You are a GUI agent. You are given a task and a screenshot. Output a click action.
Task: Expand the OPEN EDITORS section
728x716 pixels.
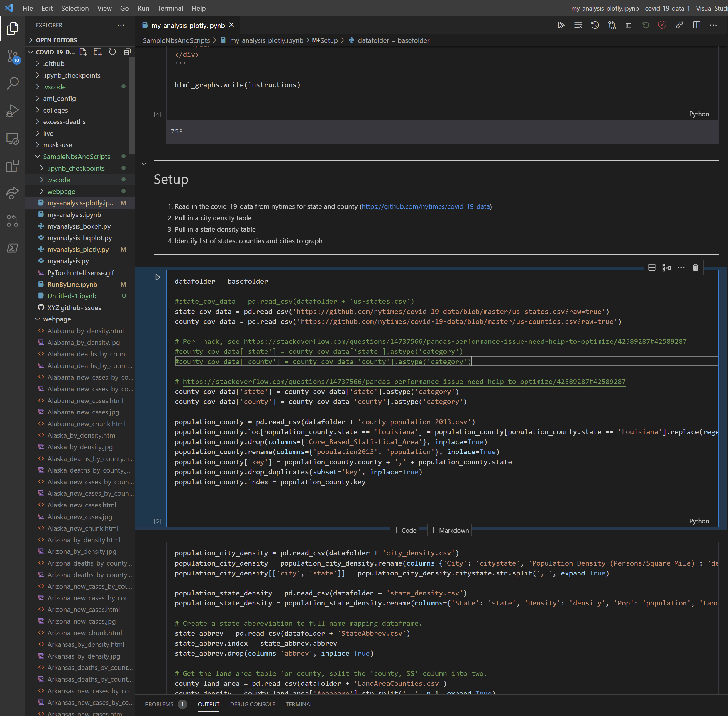(x=31, y=40)
